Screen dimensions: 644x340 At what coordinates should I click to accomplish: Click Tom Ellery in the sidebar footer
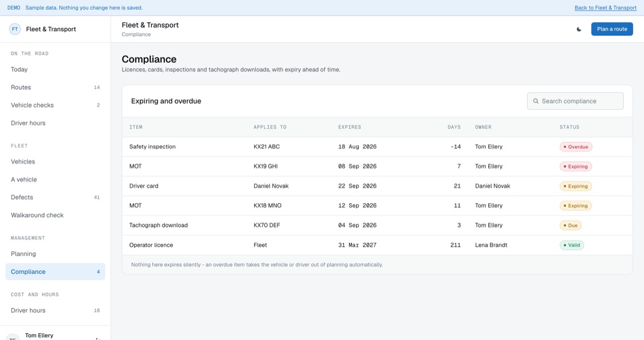39,335
